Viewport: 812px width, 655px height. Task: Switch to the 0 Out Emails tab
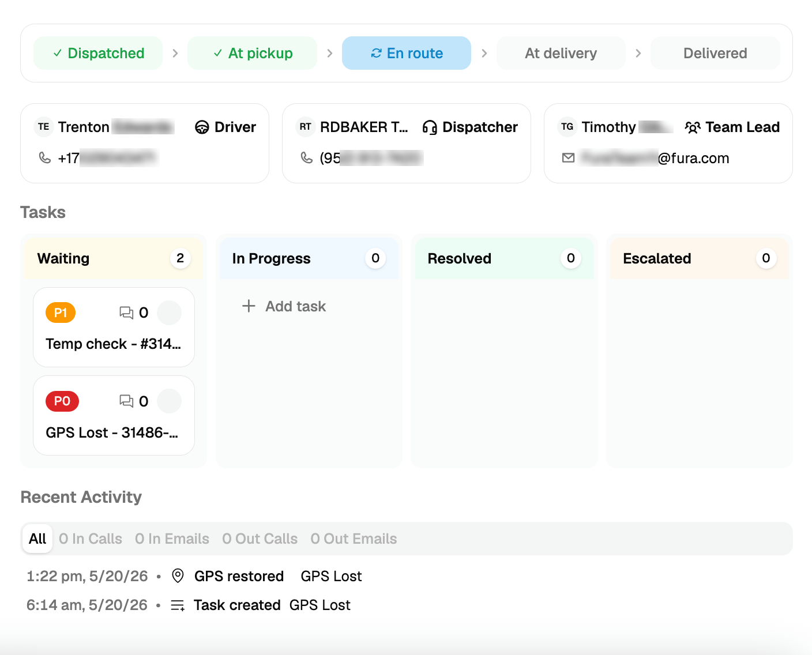click(354, 539)
